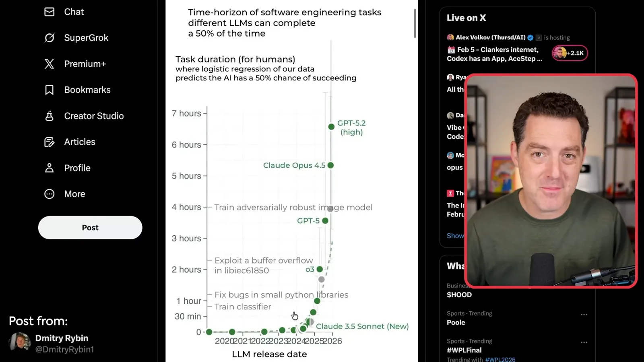Open the Articles pencil icon
Viewport: 644px width, 362px height.
(x=49, y=142)
